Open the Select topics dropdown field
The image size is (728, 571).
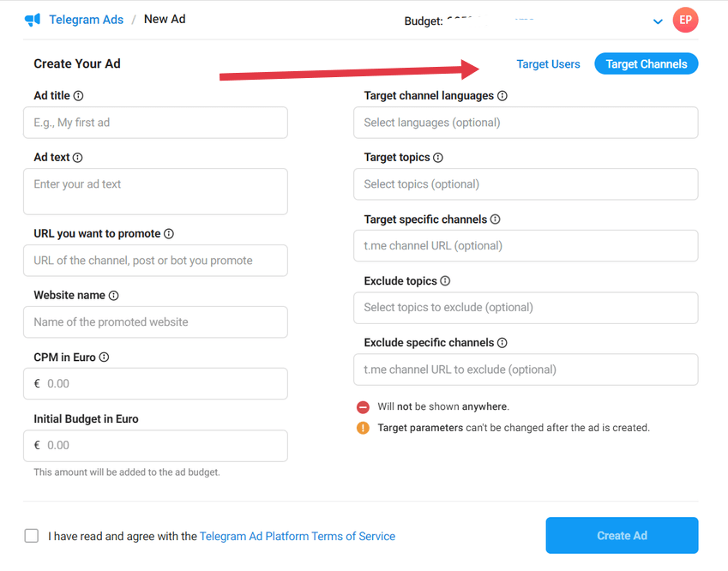point(526,184)
